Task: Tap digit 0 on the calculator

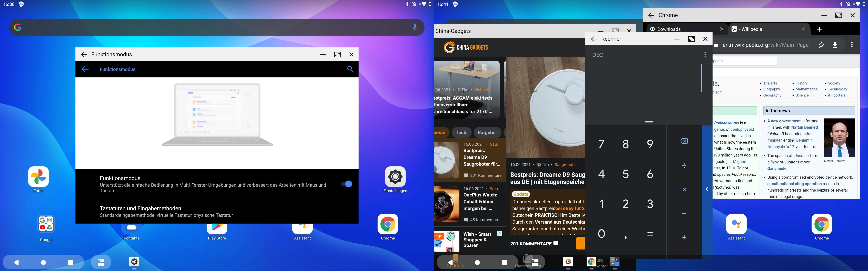Action: [x=601, y=233]
